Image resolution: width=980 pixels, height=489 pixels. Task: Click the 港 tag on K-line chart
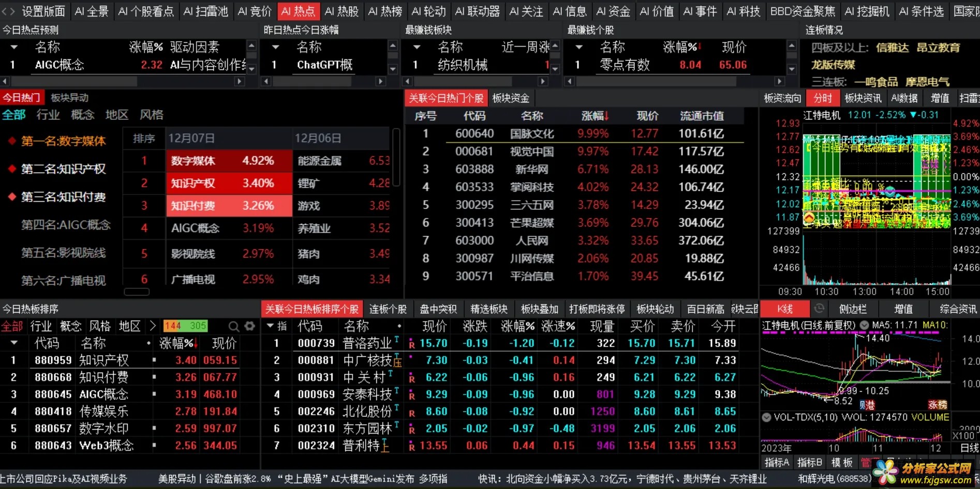coord(871,405)
